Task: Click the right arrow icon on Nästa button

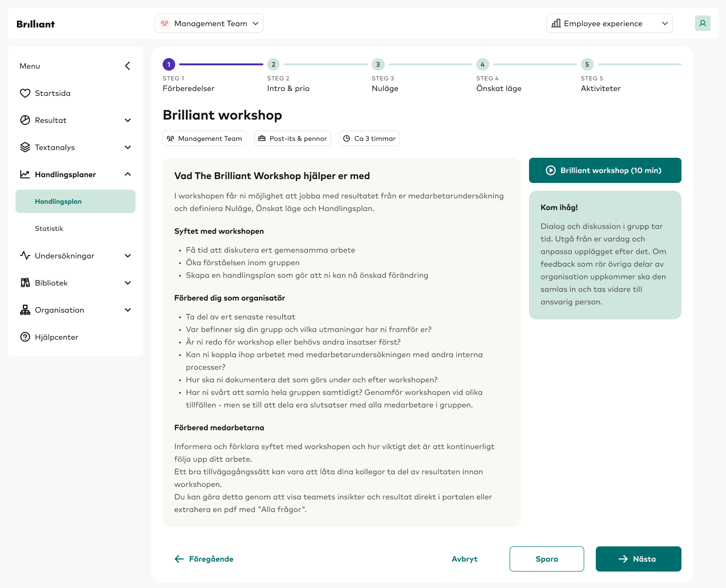Action: coord(623,559)
